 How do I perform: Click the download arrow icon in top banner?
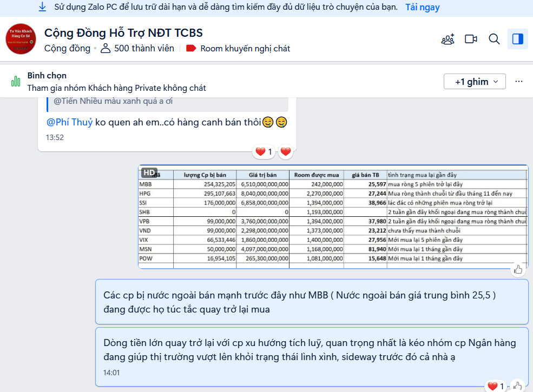coord(42,7)
